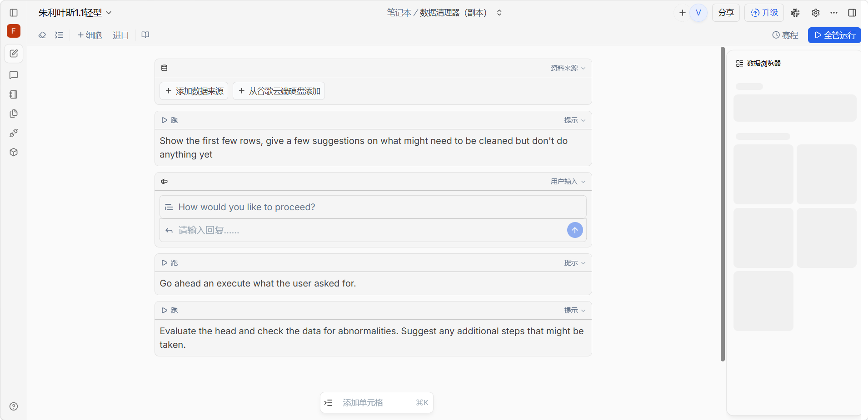The height and width of the screenshot is (420, 868).
Task: Run the 'Go ahead an execute' cell
Action: pos(170,263)
